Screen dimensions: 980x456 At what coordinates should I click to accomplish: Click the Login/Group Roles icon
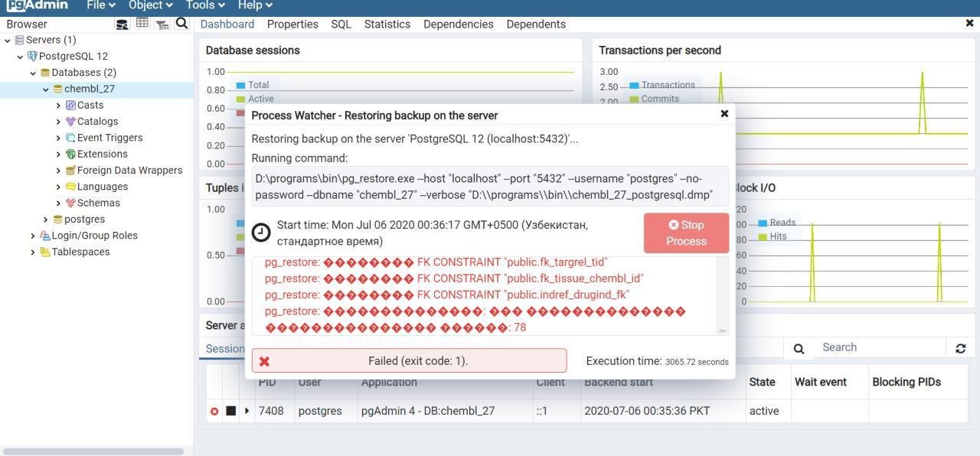tap(44, 236)
